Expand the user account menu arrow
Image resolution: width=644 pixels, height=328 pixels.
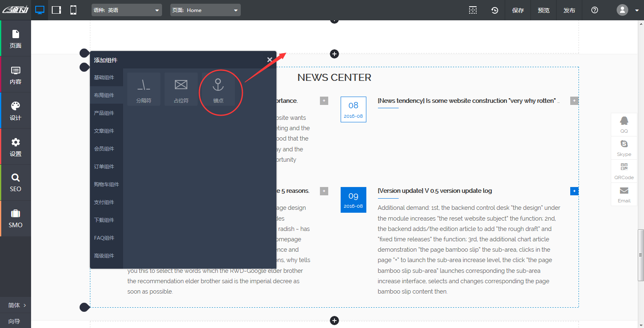[x=637, y=10]
